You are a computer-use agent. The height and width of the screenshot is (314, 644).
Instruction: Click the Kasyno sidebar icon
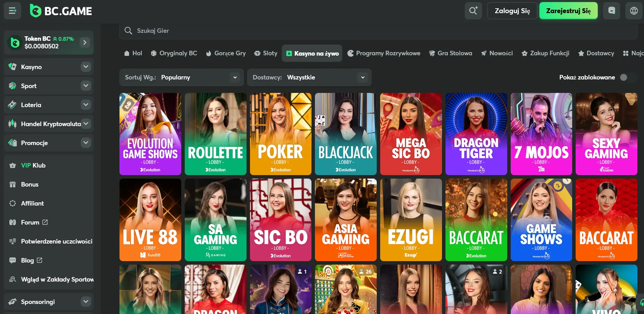[x=12, y=67]
